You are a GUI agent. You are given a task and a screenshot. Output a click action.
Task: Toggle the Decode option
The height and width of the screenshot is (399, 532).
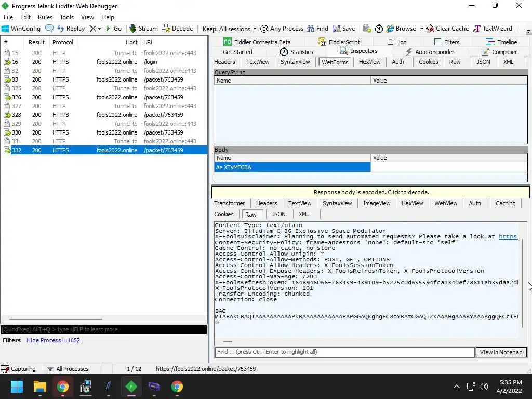pos(178,29)
